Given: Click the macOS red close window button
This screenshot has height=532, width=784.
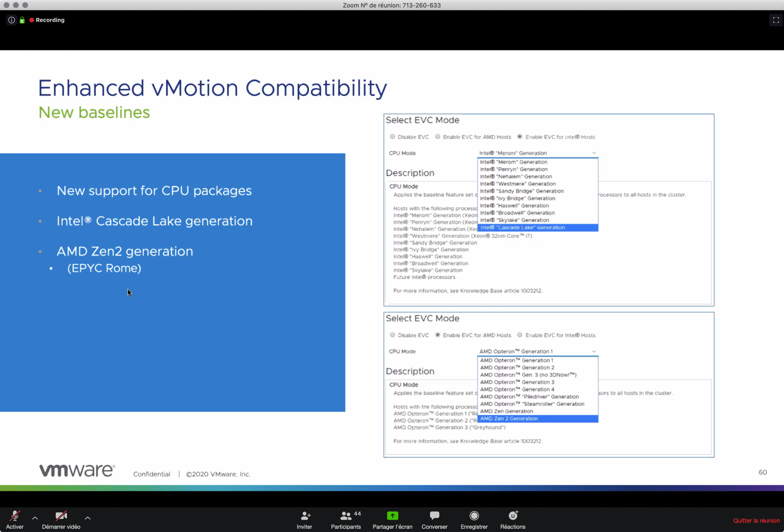Looking at the screenshot, I should pos(6,5).
